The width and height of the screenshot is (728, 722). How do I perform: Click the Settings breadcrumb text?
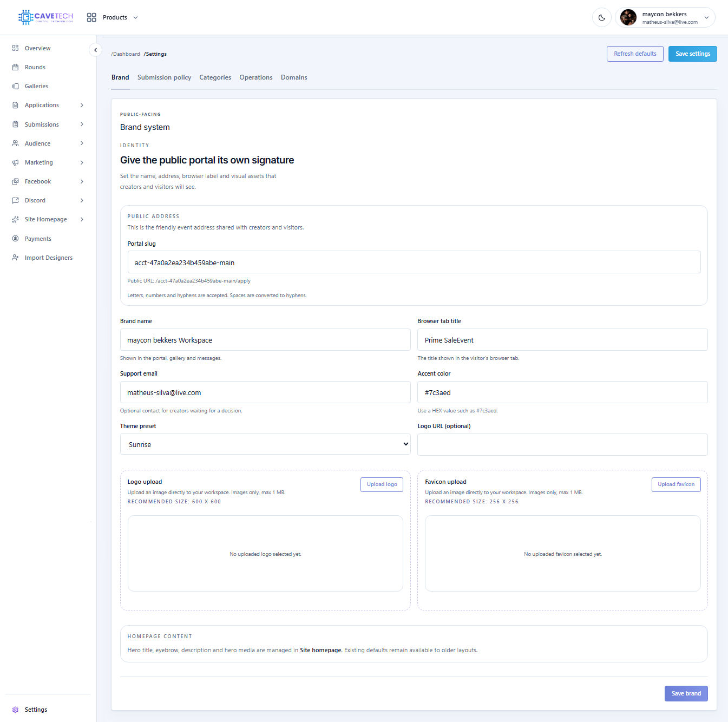(155, 54)
